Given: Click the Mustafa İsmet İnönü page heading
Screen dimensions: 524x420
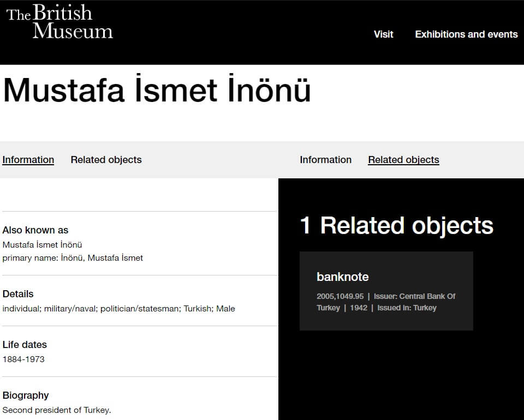Looking at the screenshot, I should point(157,90).
